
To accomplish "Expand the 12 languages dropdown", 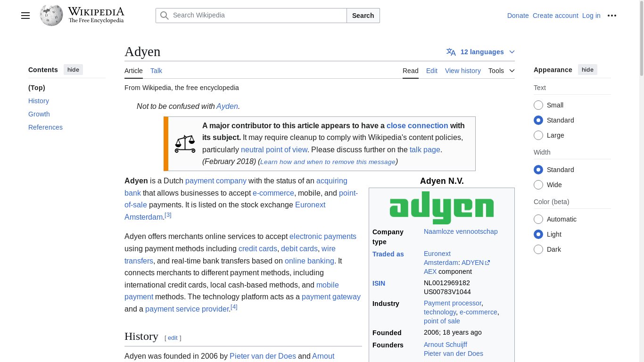I will (x=481, y=52).
